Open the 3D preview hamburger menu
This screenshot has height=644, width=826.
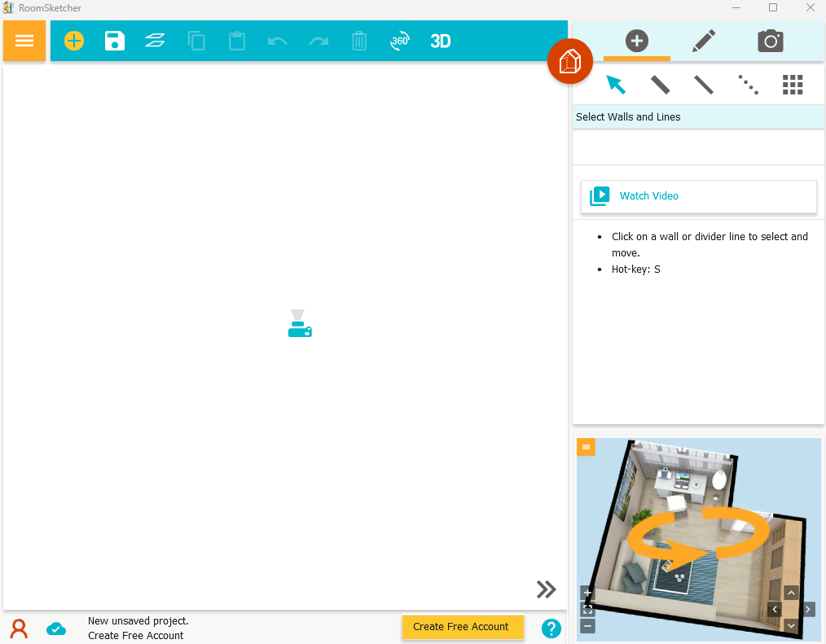pyautogui.click(x=586, y=447)
